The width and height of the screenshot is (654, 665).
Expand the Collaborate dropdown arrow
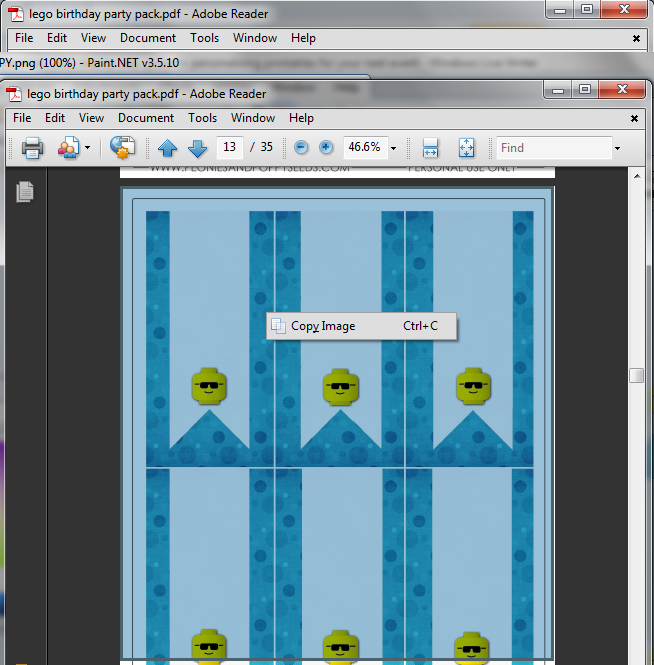tap(87, 148)
